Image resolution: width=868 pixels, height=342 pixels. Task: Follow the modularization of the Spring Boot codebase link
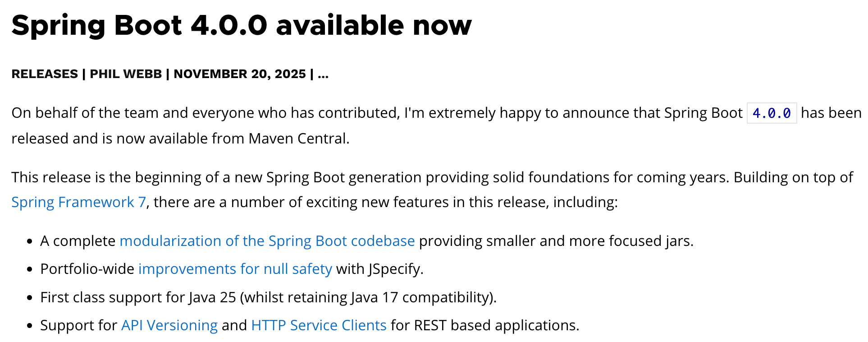pos(267,241)
